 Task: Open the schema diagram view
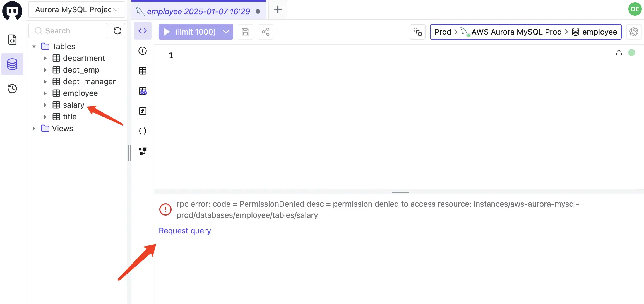tap(143, 151)
